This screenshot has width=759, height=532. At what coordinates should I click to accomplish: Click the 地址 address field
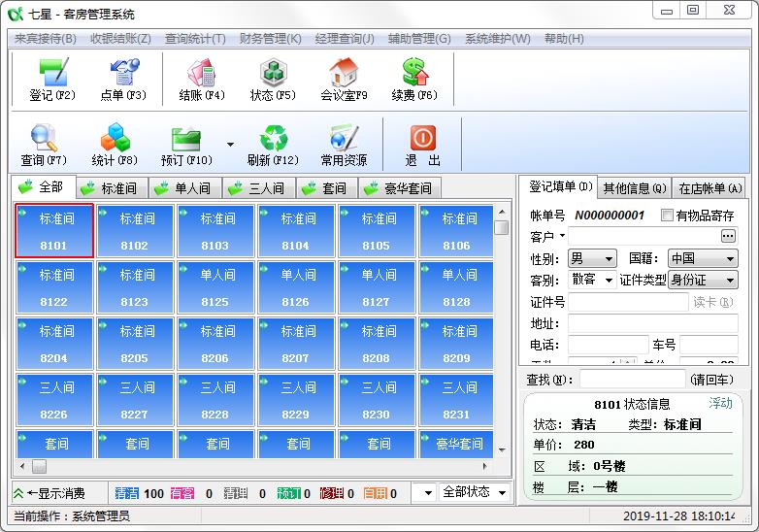(x=653, y=323)
